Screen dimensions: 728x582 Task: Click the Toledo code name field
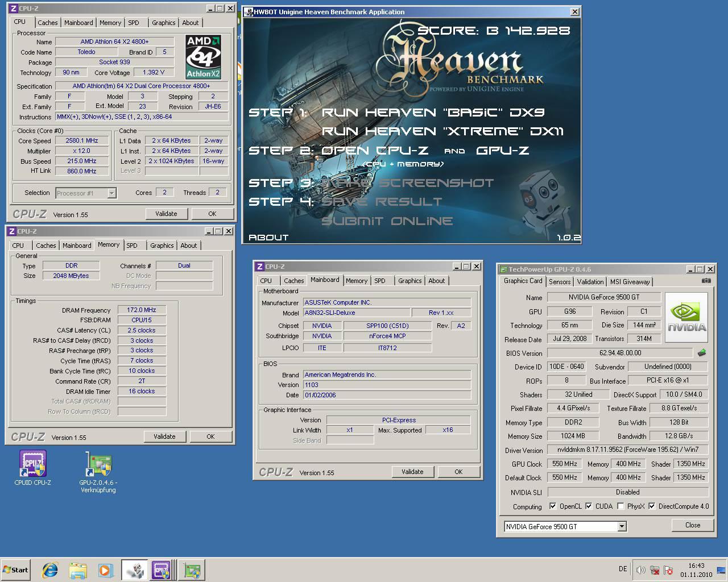coord(86,52)
